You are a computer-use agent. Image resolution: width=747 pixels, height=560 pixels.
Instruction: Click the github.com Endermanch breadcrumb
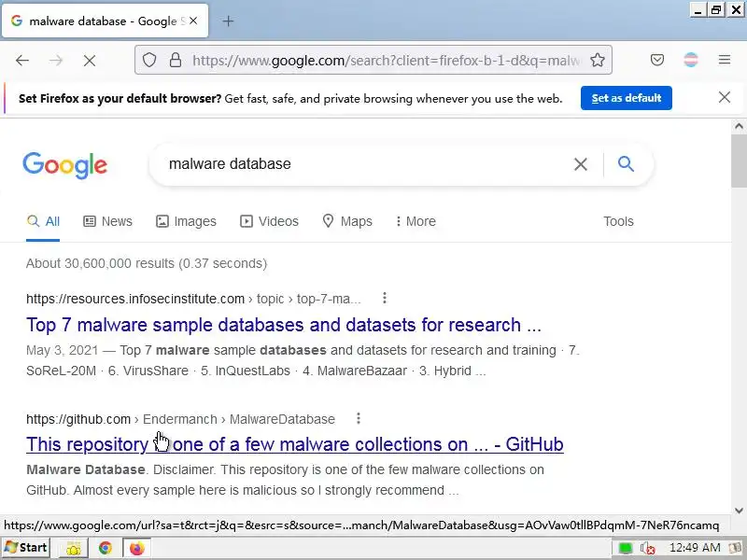(180, 419)
